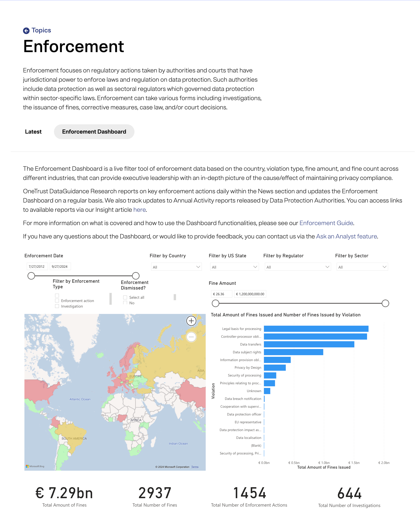Screen dimensions: 420x515
Task: Open the Filter by Regulator dropdown
Action: (x=297, y=267)
